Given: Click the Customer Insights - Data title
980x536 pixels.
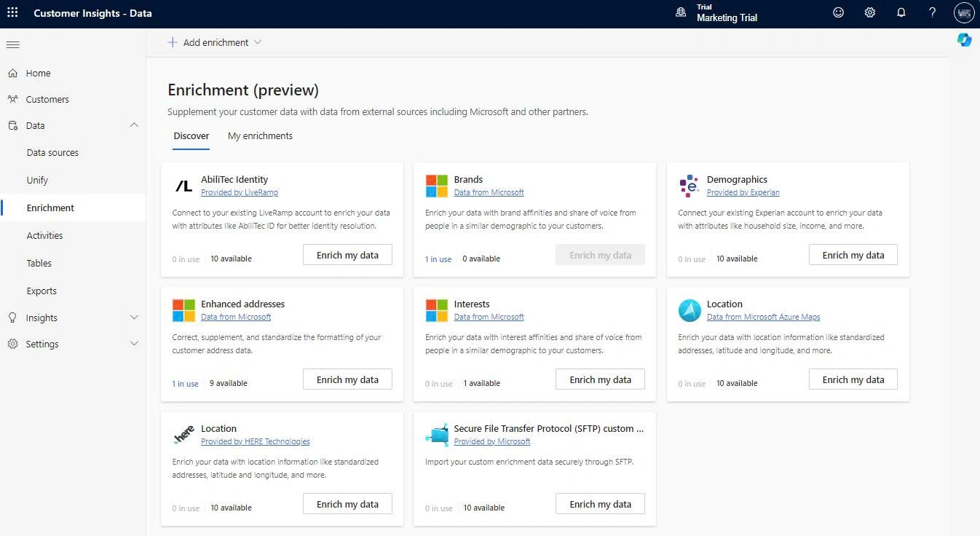Looking at the screenshot, I should pos(92,13).
